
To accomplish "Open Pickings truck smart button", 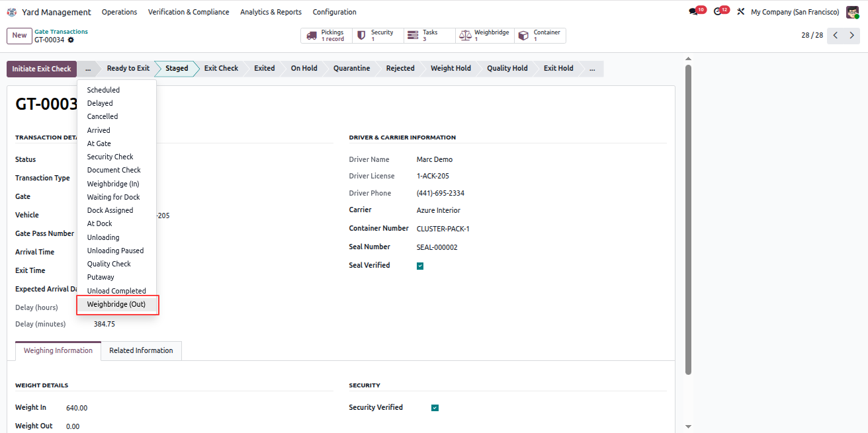I will [326, 36].
